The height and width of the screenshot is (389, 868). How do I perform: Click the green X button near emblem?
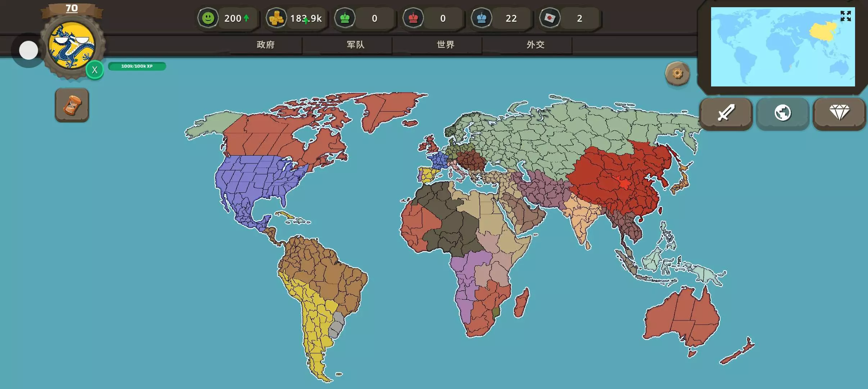95,70
